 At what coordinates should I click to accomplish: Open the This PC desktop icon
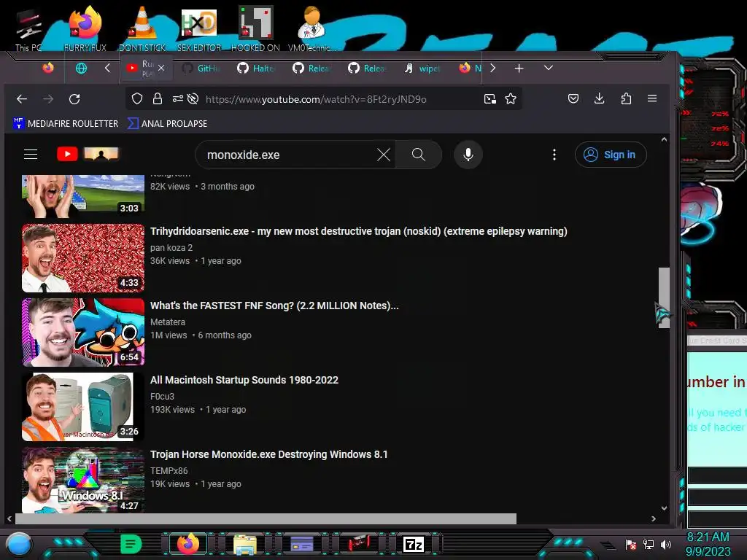tap(28, 29)
